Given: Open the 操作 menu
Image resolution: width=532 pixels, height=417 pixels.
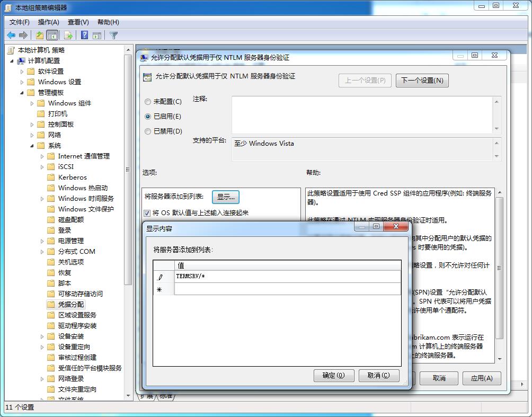Looking at the screenshot, I should (49, 22).
